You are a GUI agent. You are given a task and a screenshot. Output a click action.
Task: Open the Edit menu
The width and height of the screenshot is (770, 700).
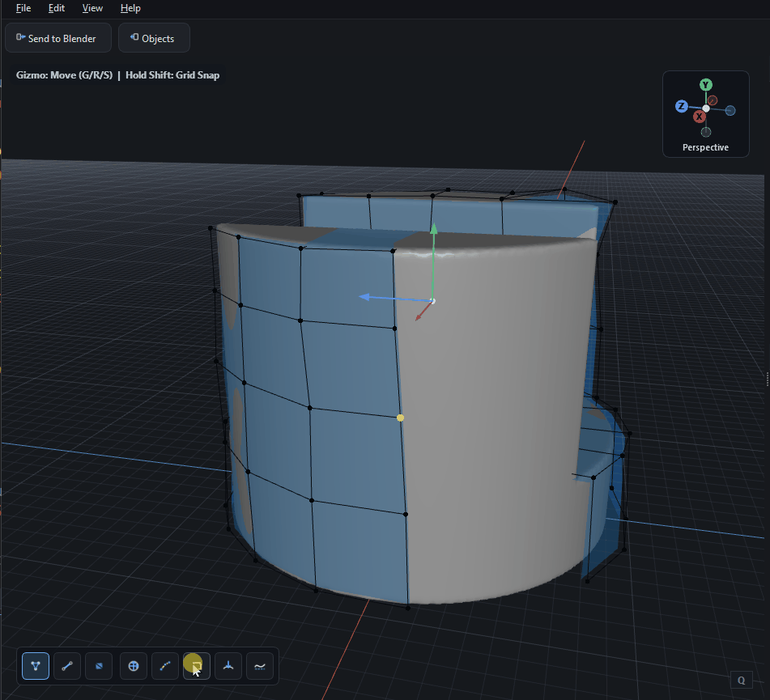[57, 8]
